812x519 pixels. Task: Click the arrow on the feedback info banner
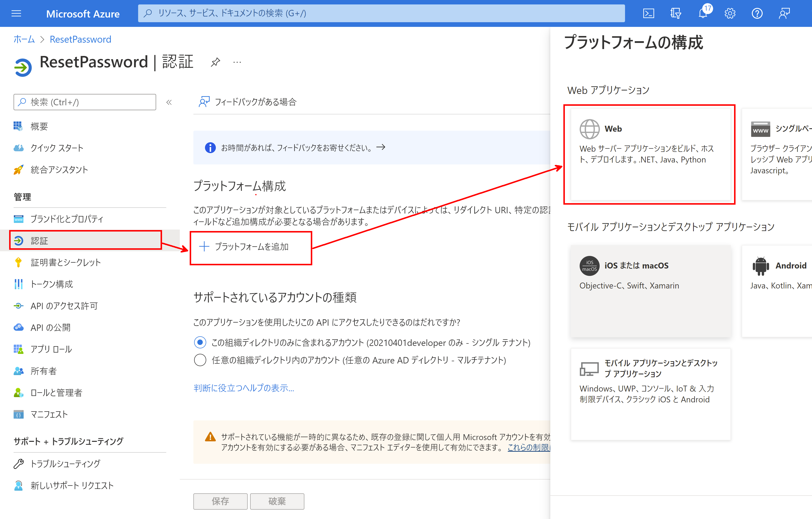(381, 147)
